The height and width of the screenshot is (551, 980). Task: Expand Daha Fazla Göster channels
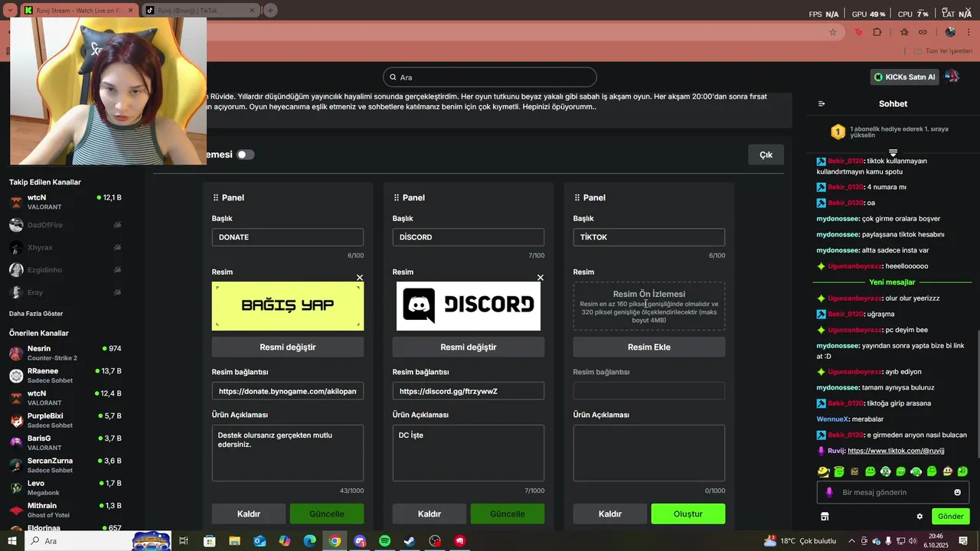click(x=36, y=314)
